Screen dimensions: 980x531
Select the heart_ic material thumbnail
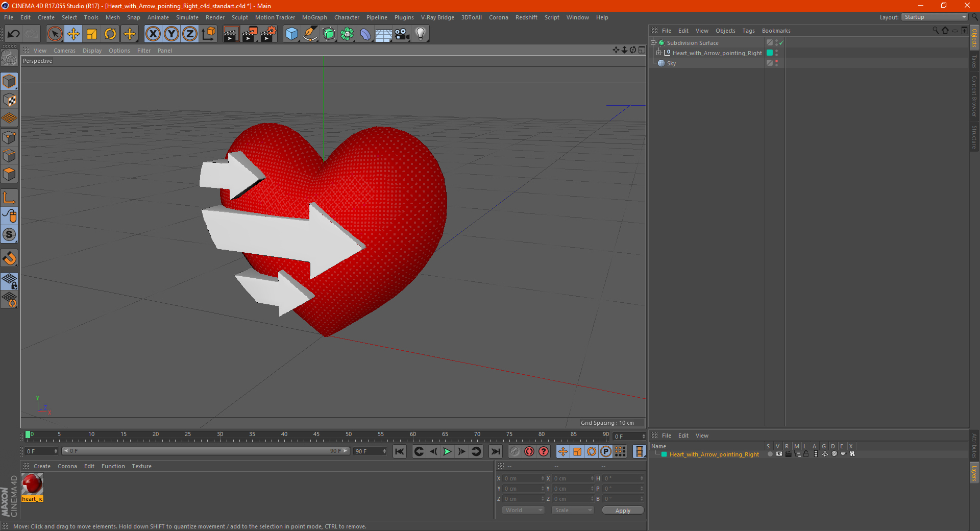click(32, 484)
